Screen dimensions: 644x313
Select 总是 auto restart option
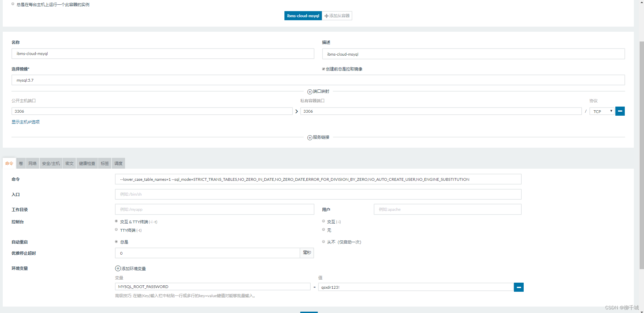(116, 241)
